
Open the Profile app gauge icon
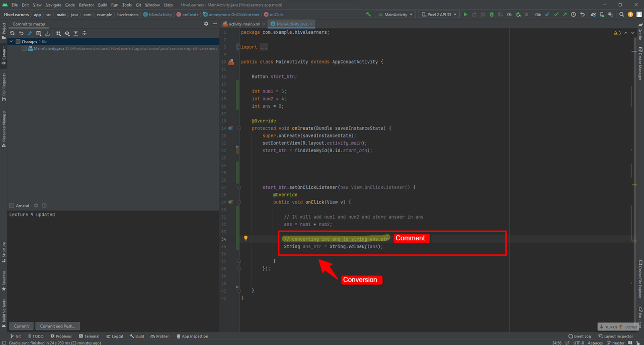[509, 15]
